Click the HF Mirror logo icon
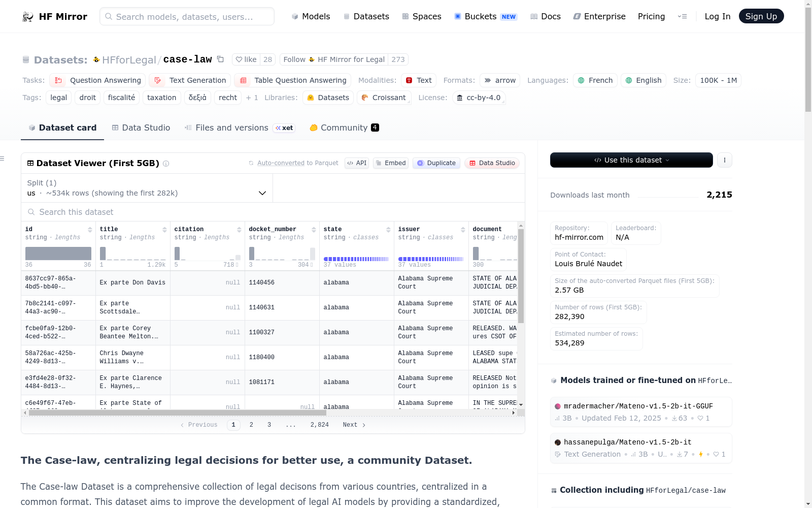812x508 pixels. point(28,17)
